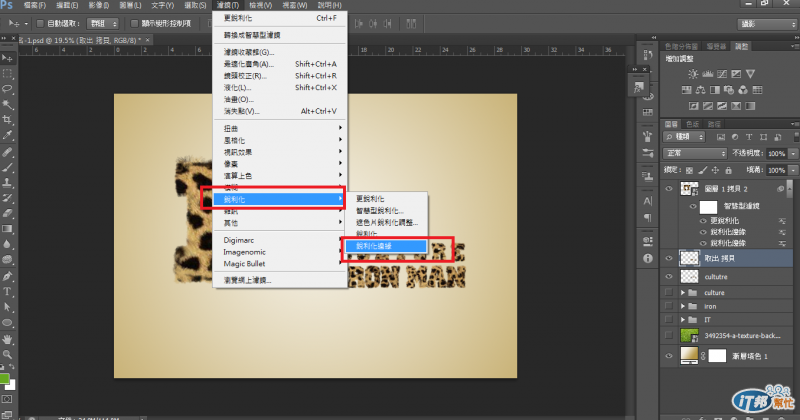Screen dimensions: 800x420
Task: Select the Magic Wand tool
Action: point(7,104)
